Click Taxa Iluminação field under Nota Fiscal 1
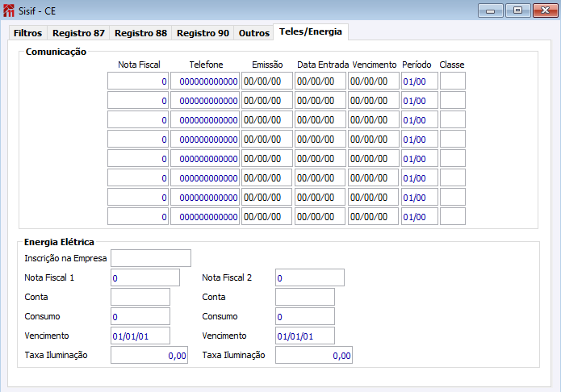 (149, 355)
